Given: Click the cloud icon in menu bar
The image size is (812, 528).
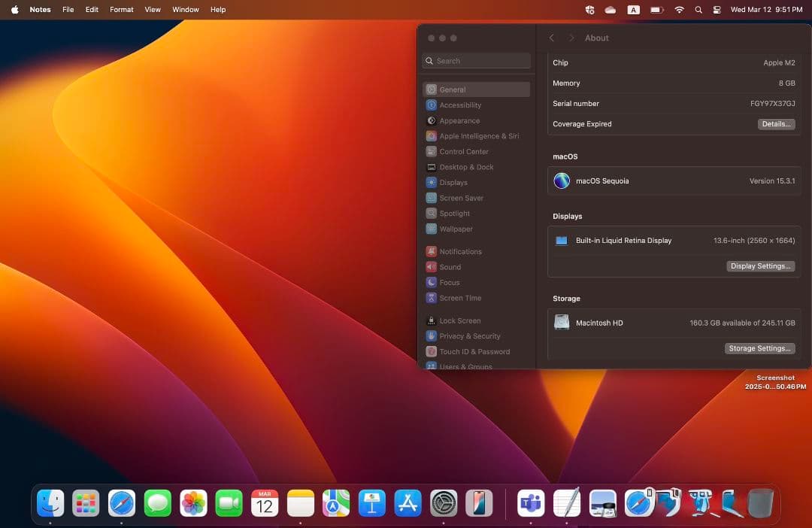Looking at the screenshot, I should (610, 9).
